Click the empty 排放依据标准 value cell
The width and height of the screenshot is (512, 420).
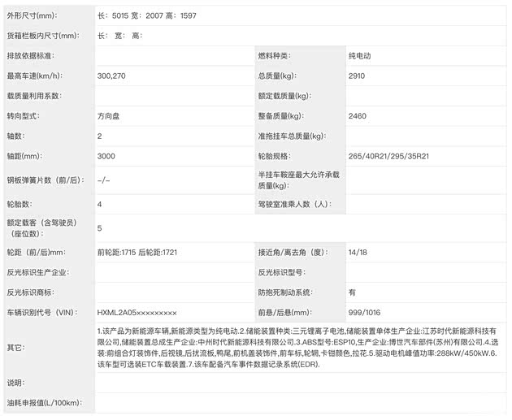(174, 56)
